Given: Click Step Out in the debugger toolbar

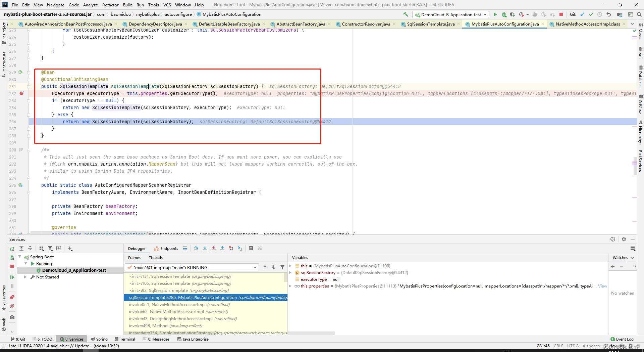Looking at the screenshot, I should click(x=222, y=248).
